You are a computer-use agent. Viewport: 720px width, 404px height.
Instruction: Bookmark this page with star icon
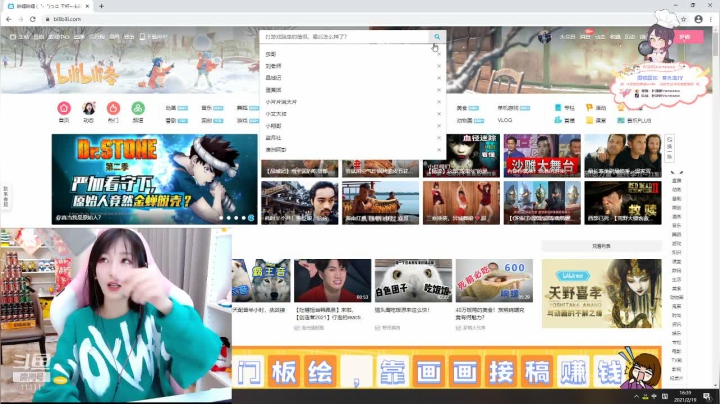683,19
